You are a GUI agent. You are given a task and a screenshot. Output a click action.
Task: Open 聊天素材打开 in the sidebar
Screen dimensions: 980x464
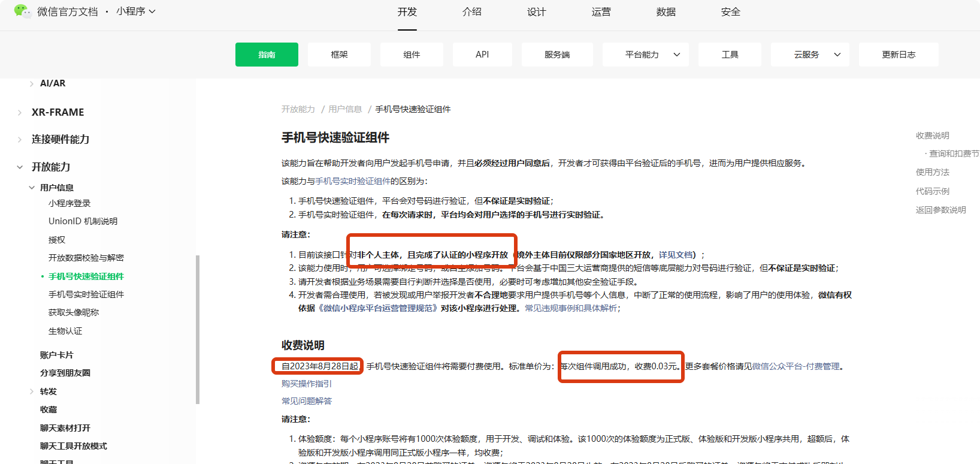pos(65,428)
